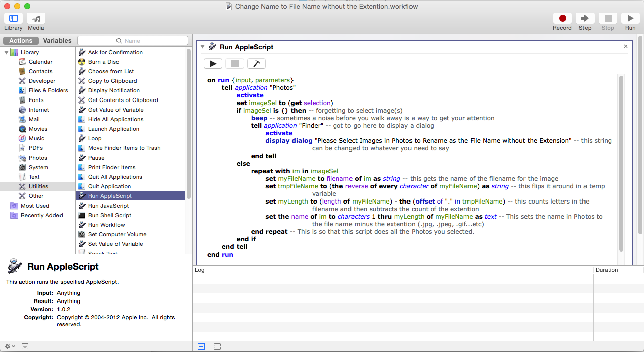Run the workflow from toolbar

630,19
